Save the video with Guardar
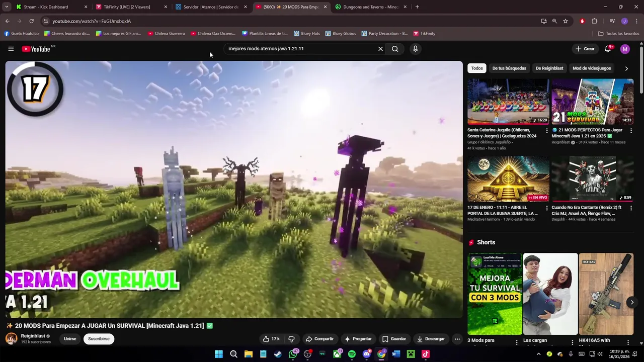The width and height of the screenshot is (644, 362). click(x=394, y=339)
